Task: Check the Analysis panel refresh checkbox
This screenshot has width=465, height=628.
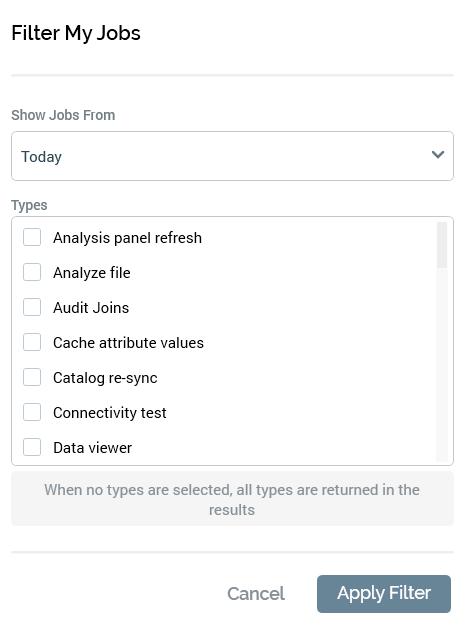Action: 32,237
